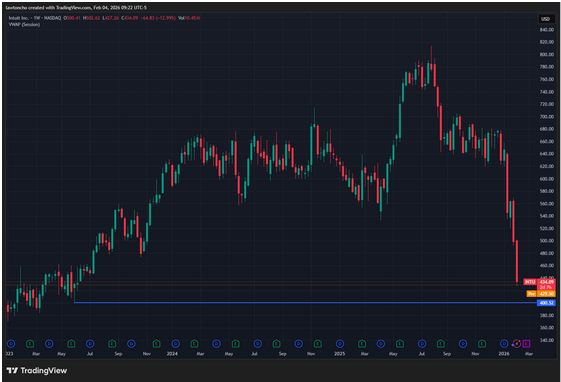
Task: Click the TradingView logo
Action: [36, 371]
